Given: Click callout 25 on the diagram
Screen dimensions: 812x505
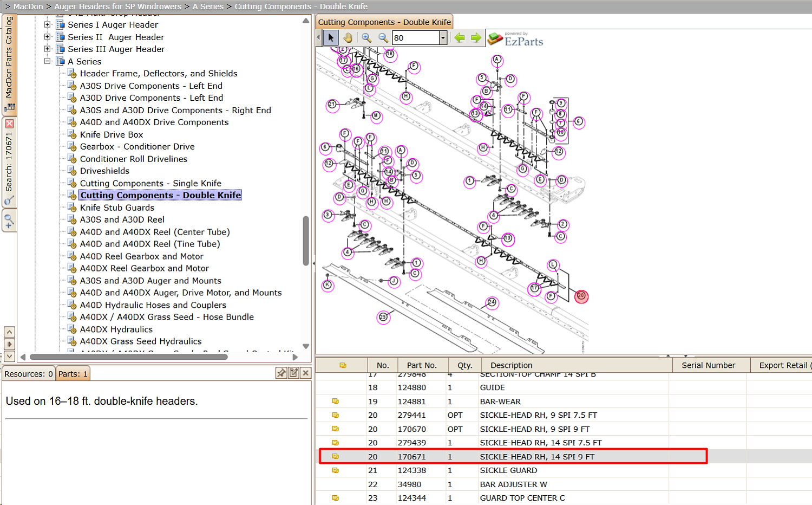Looking at the screenshot, I should (x=383, y=317).
